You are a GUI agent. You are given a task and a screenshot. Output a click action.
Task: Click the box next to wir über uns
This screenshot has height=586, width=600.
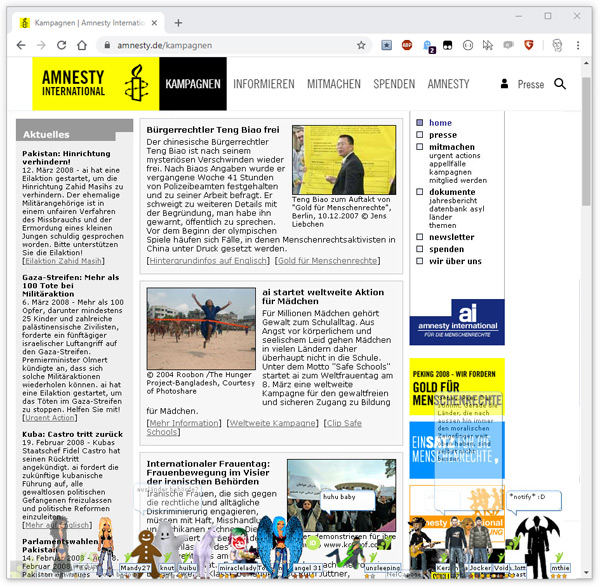420,261
